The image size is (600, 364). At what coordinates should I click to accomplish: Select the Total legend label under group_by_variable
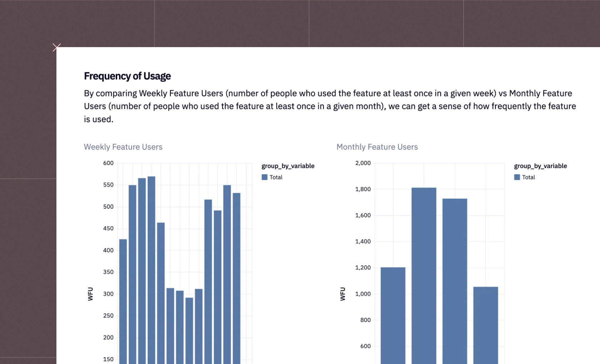[x=275, y=177]
